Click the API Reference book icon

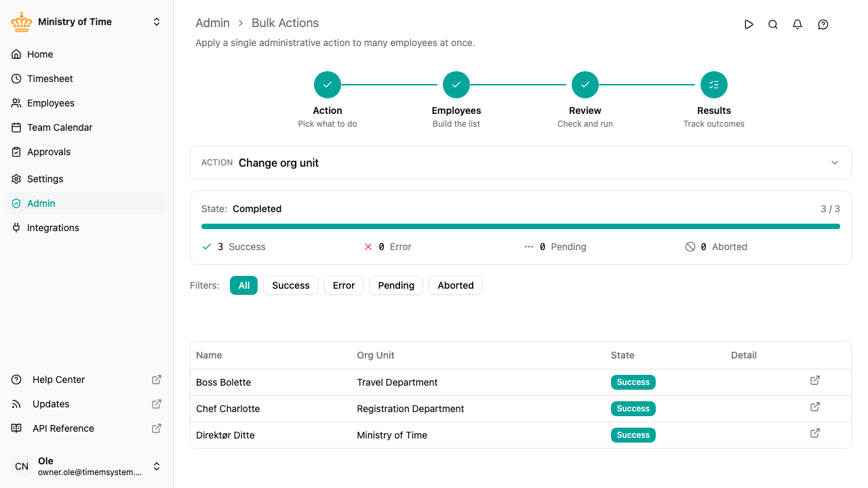(16, 428)
